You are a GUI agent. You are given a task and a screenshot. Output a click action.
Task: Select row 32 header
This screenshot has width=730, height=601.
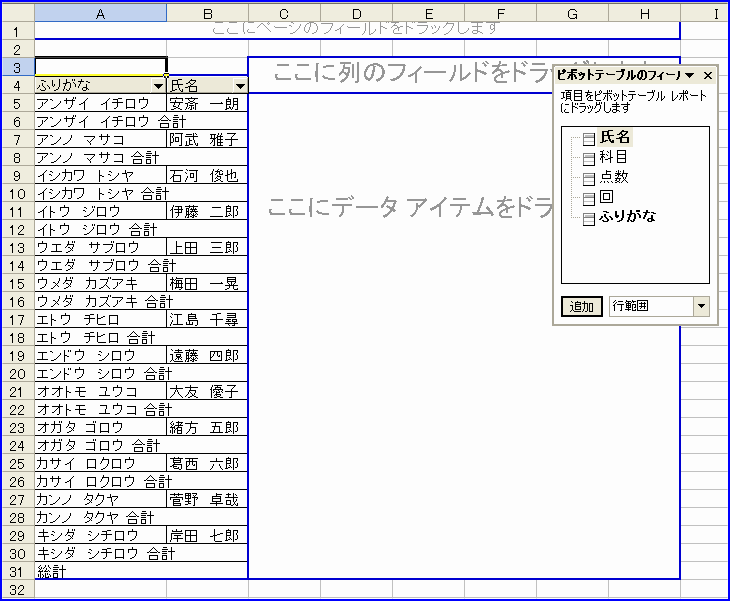point(17,590)
